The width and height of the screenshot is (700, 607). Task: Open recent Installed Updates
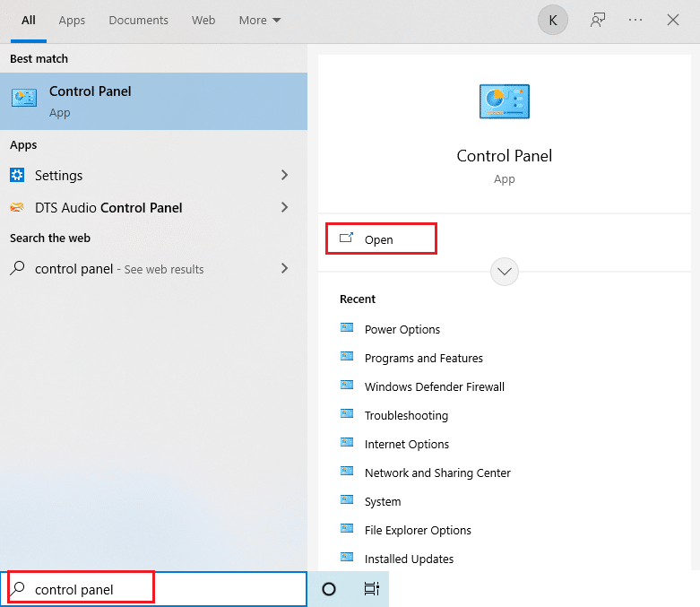(409, 559)
